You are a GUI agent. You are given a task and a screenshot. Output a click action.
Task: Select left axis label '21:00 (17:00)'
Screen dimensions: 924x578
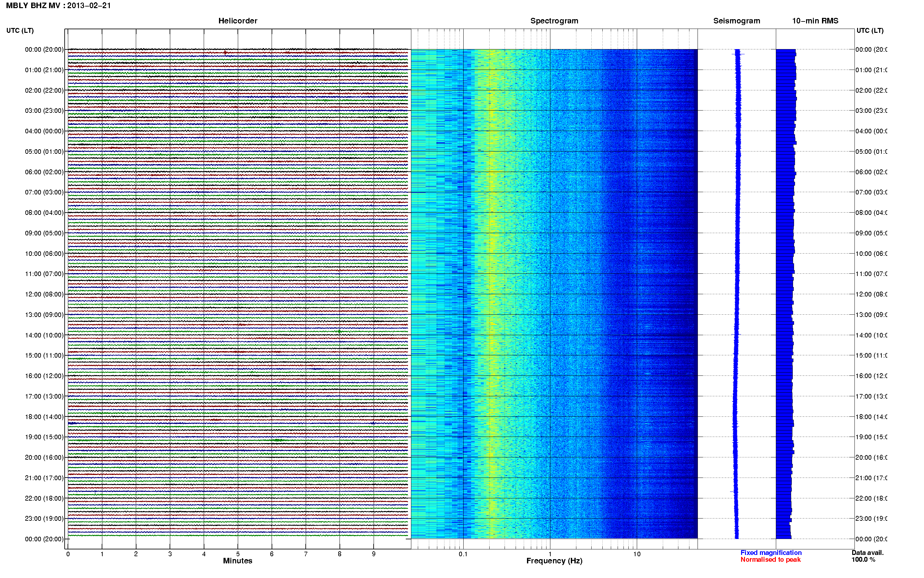(44, 478)
